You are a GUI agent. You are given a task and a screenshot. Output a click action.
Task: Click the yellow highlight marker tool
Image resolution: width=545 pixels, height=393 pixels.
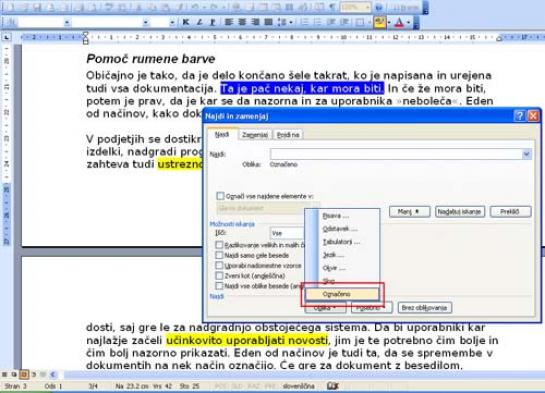(379, 22)
